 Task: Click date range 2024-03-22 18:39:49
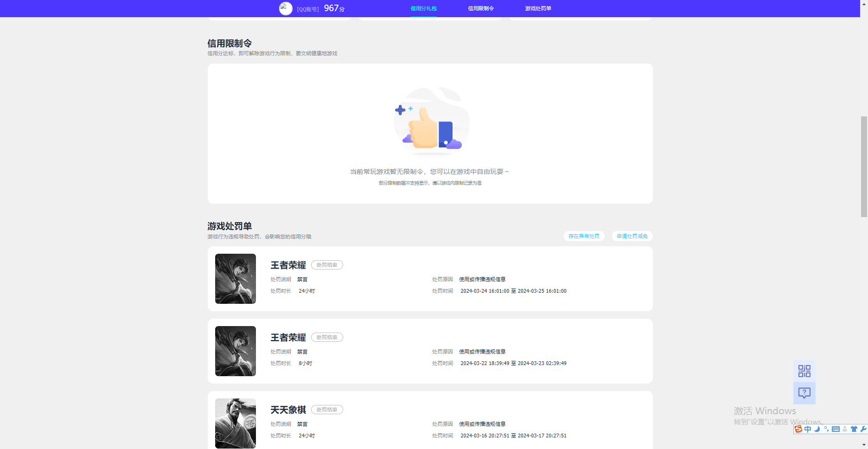point(513,363)
